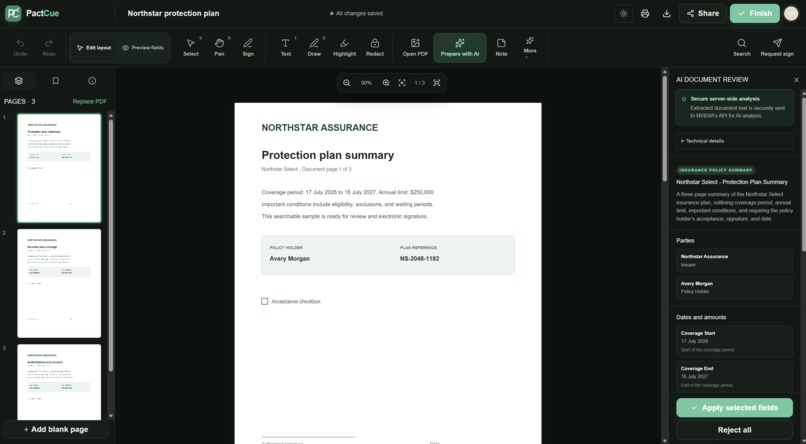Screen dimensions: 806x444
Task: Click the Northstar protection plan title
Action: tap(173, 14)
